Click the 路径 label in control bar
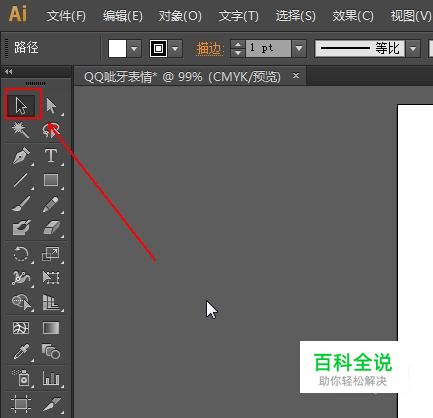This screenshot has width=433, height=418. [26, 48]
